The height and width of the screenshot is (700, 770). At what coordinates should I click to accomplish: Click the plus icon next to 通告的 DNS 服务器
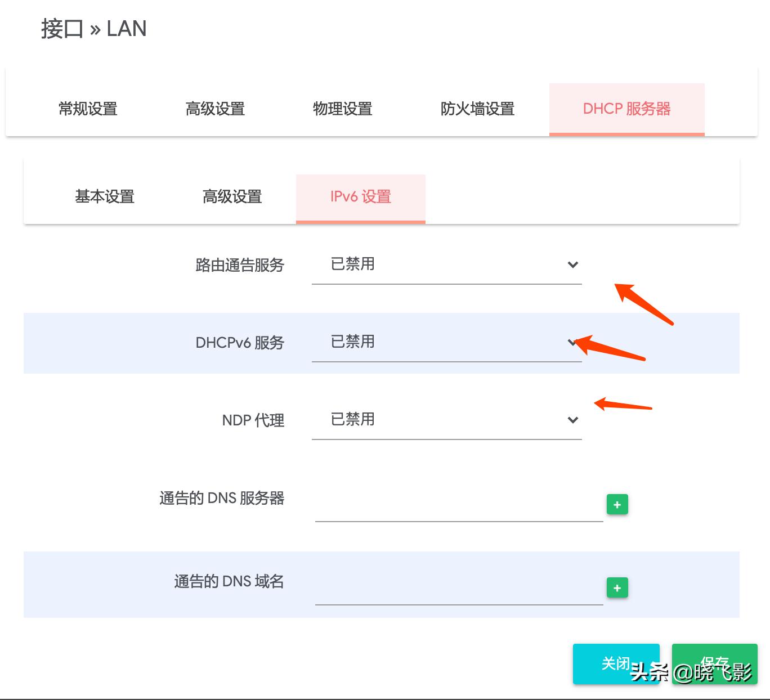click(617, 504)
